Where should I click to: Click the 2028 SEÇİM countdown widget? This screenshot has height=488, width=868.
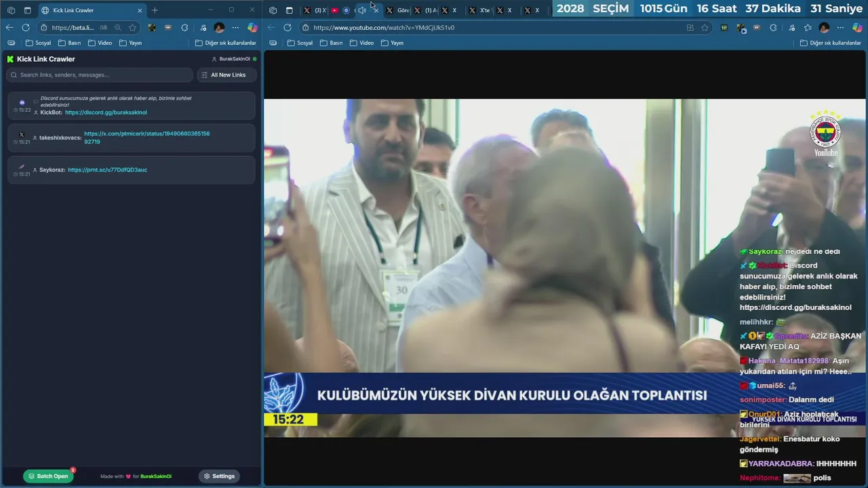[x=709, y=9]
